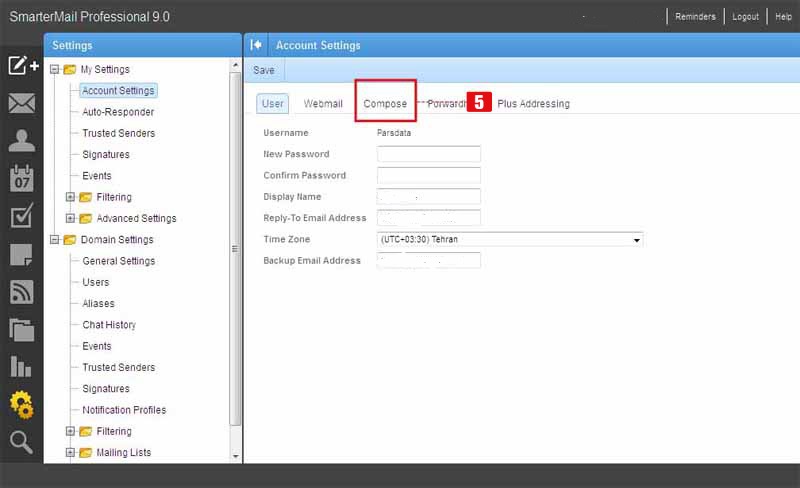Open the Time Zone dropdown
Screen dimensions: 800x488
(636, 240)
